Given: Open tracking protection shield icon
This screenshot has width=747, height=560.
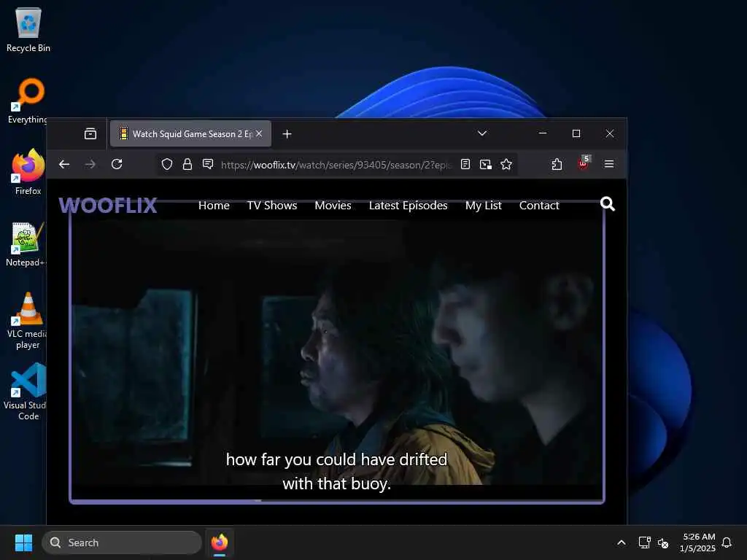Looking at the screenshot, I should (x=167, y=165).
